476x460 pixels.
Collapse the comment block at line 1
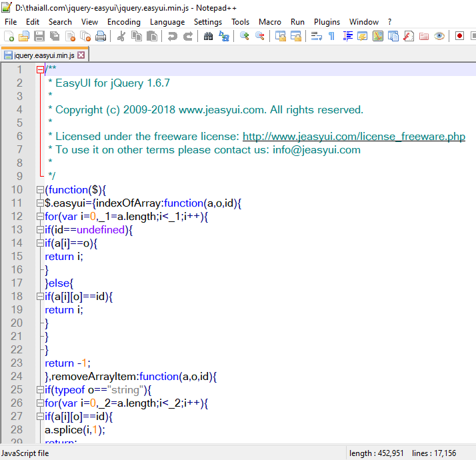pos(40,69)
